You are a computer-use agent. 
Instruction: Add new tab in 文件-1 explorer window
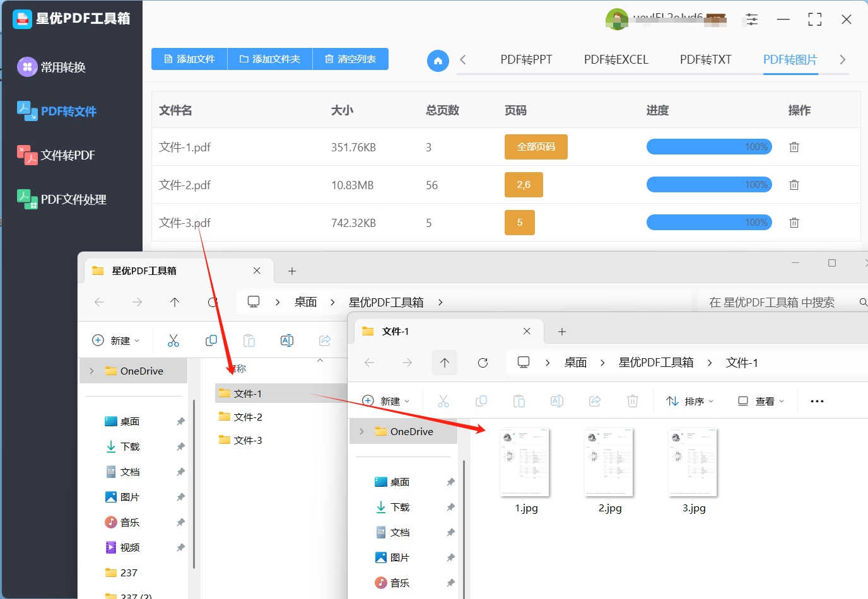pos(562,332)
